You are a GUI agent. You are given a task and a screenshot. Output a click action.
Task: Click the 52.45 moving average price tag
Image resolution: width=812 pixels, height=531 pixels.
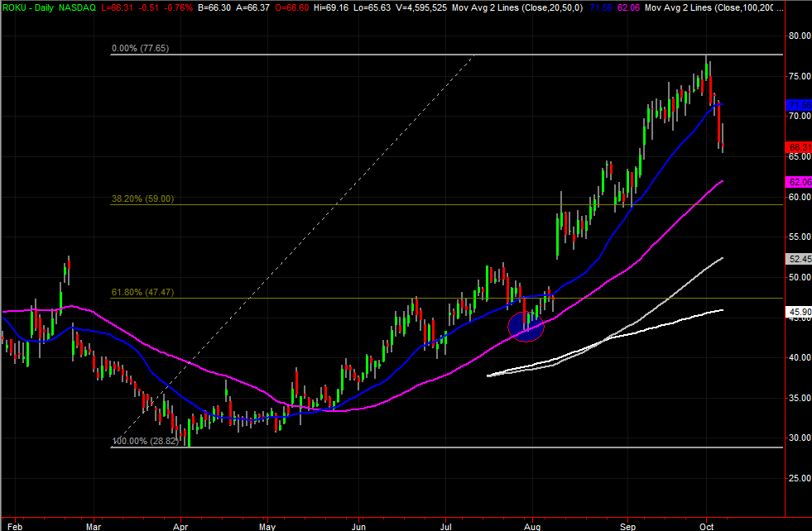pyautogui.click(x=797, y=258)
